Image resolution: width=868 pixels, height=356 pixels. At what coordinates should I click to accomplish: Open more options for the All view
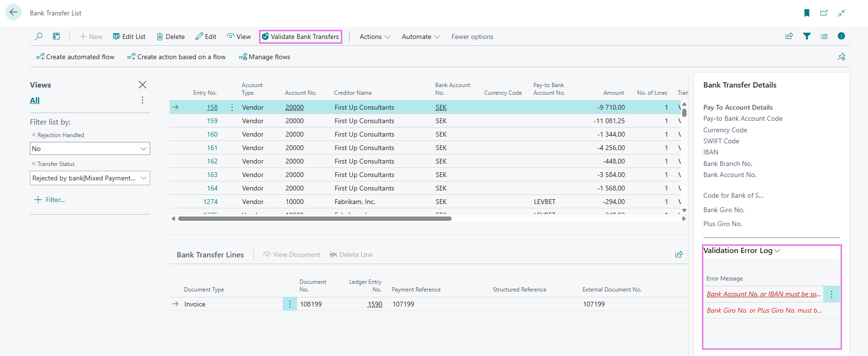coord(143,100)
